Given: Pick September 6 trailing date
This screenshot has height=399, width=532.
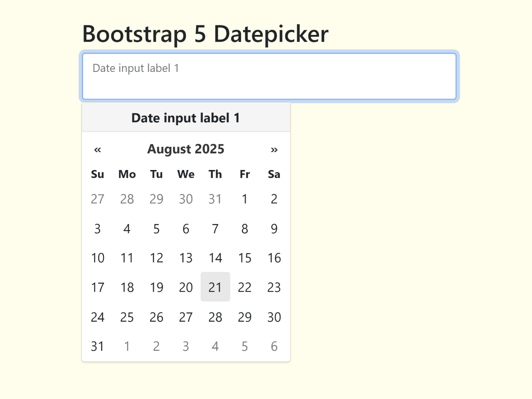Looking at the screenshot, I should pos(274,346).
